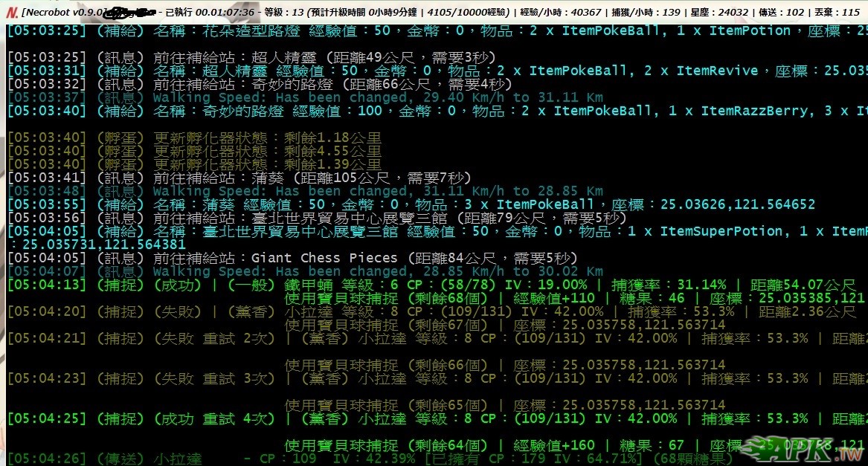Click the message '前往補給站 : 超人精靈'

coord(324,57)
